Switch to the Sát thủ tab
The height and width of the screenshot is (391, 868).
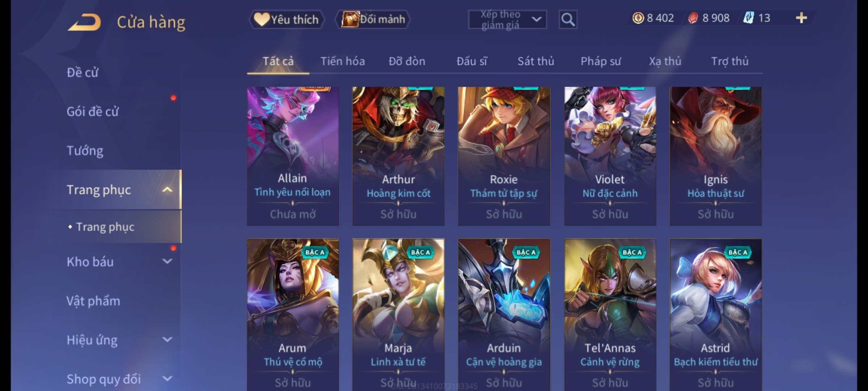536,61
